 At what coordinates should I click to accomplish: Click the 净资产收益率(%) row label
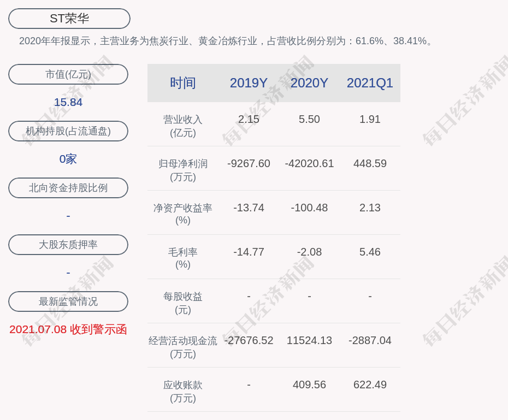pyautogui.click(x=183, y=214)
